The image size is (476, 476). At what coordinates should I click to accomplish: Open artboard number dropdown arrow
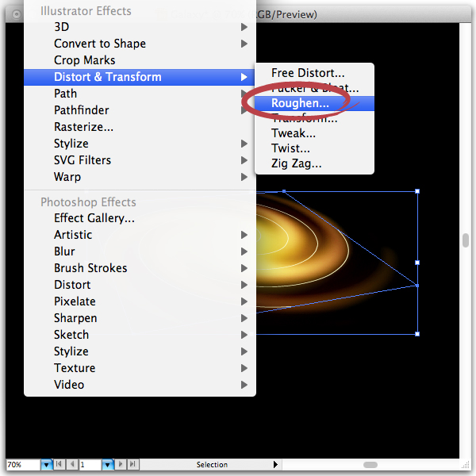pos(108,465)
